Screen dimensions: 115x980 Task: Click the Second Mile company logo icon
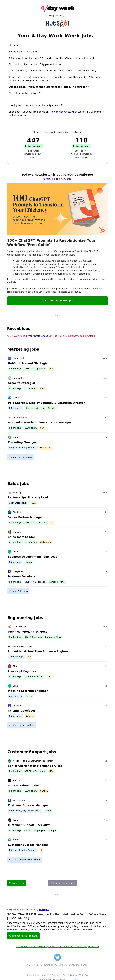pyautogui.click(x=10, y=358)
